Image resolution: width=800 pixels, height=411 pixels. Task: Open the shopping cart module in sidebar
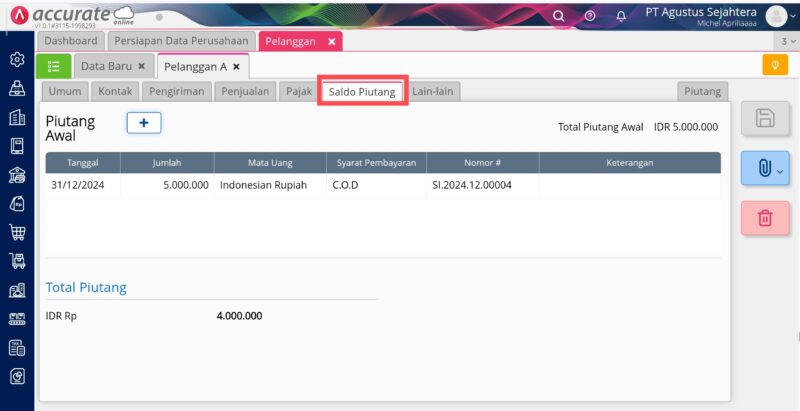[17, 233]
